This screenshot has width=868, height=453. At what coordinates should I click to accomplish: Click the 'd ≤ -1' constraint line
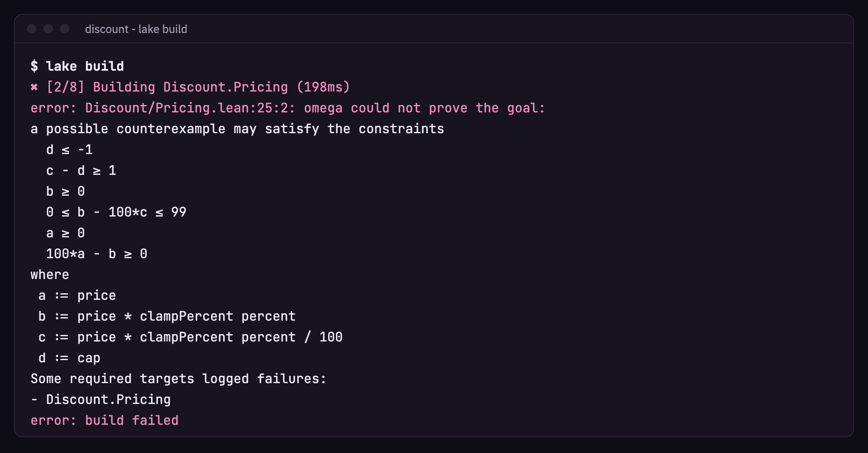click(x=69, y=150)
